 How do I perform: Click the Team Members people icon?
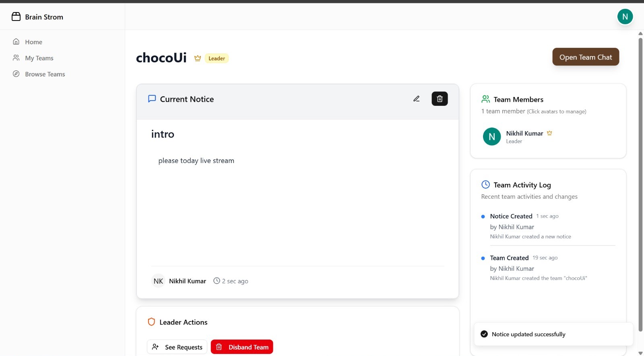(x=485, y=99)
